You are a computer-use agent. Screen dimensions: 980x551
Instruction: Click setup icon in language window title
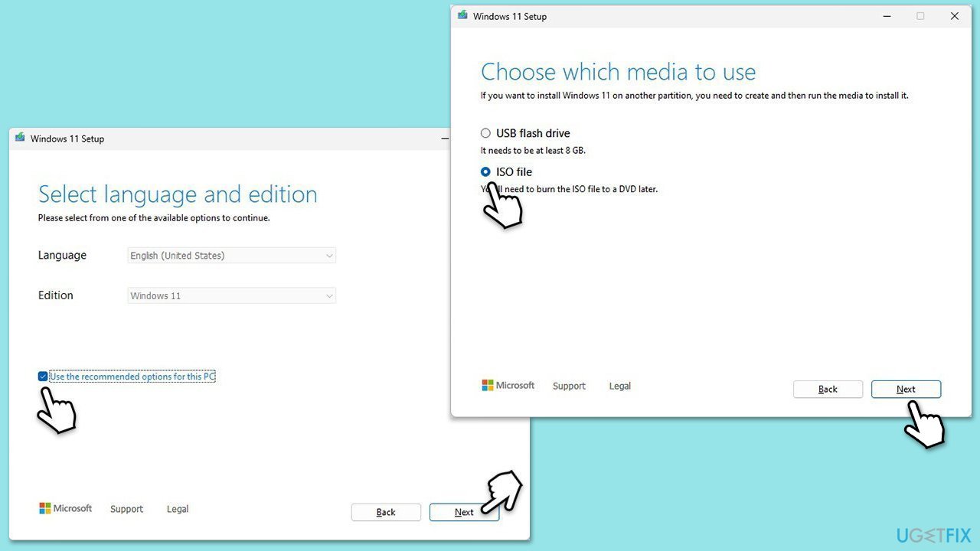[20, 138]
